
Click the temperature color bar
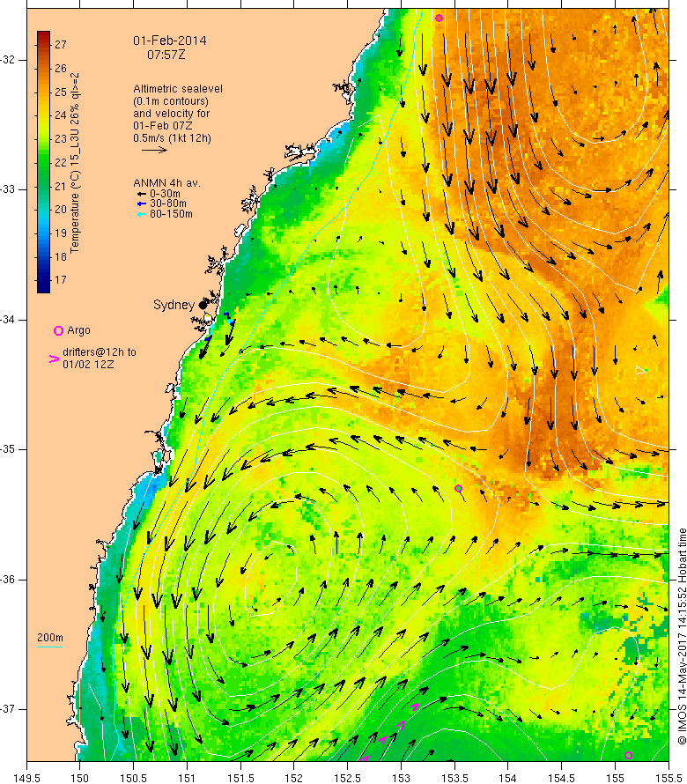[43, 161]
